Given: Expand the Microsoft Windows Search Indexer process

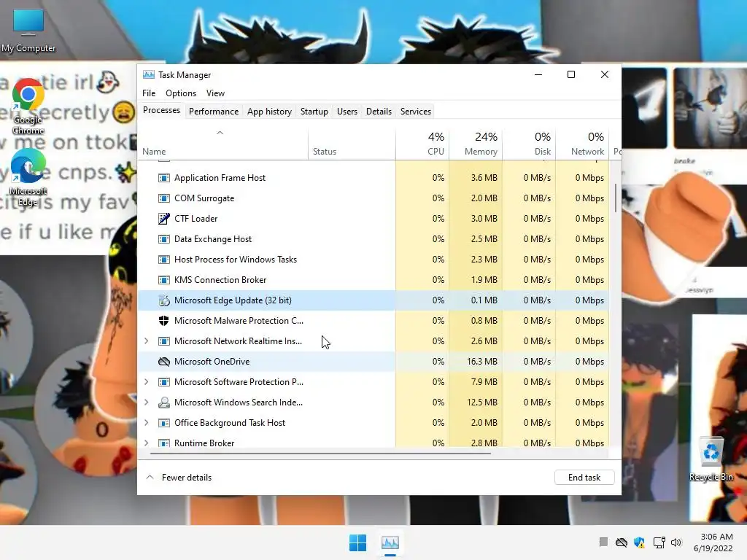Looking at the screenshot, I should pyautogui.click(x=146, y=402).
